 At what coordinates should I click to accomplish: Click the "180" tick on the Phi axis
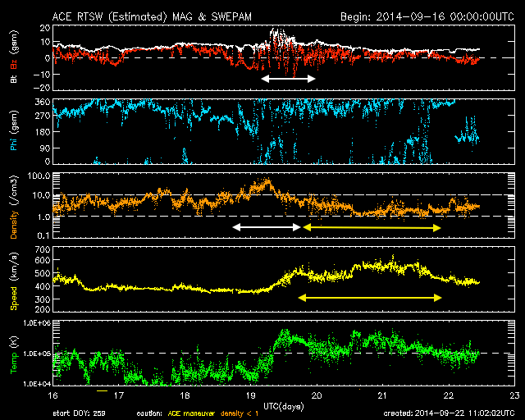pyautogui.click(x=43, y=131)
